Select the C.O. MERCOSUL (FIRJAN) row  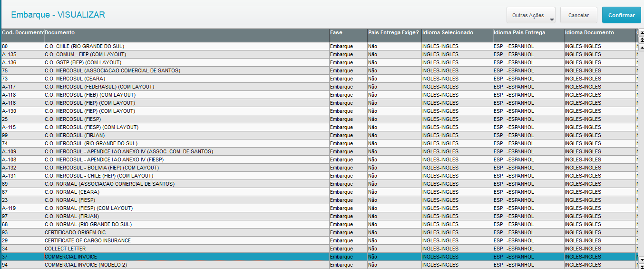(319, 135)
